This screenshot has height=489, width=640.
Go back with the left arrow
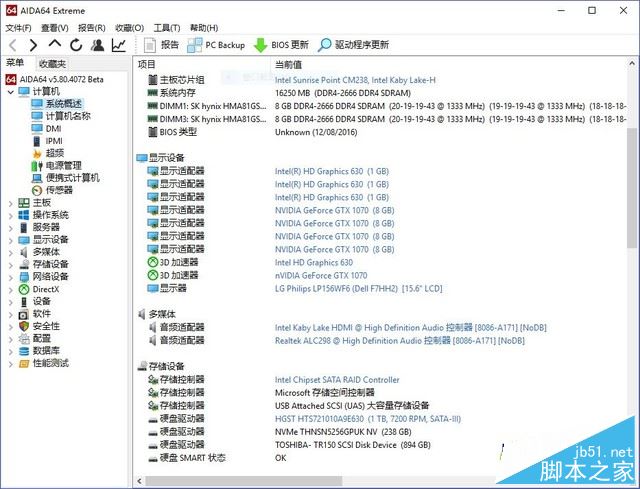[x=13, y=45]
